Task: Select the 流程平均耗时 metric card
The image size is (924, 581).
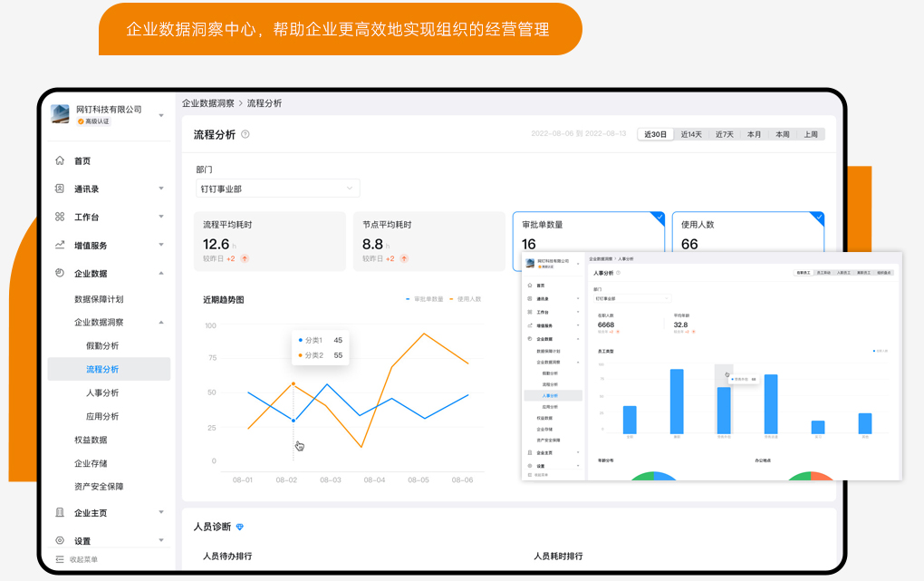Action: tap(269, 241)
